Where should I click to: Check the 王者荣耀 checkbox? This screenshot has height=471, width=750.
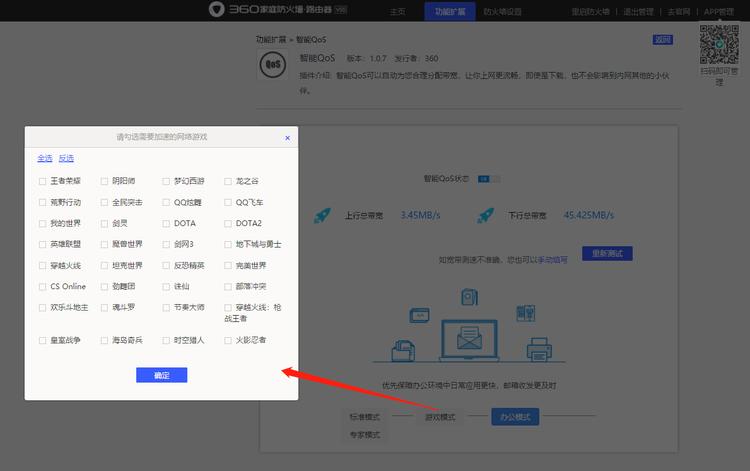[43, 181]
